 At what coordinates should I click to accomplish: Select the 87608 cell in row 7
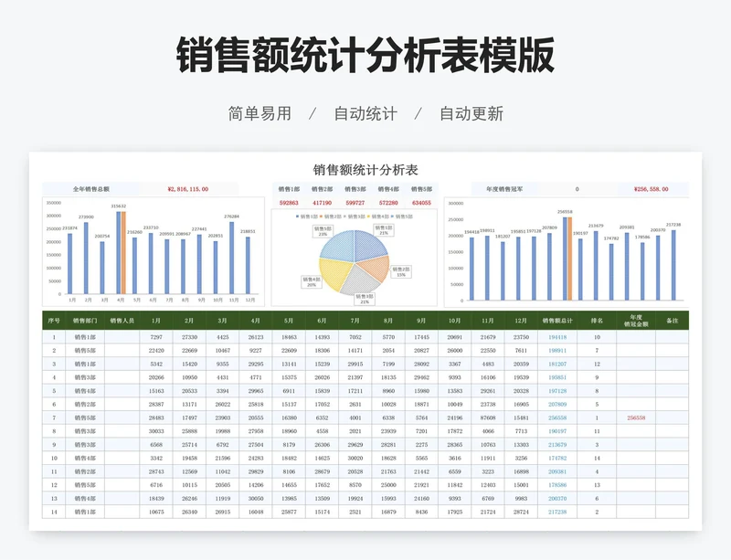tap(488, 418)
